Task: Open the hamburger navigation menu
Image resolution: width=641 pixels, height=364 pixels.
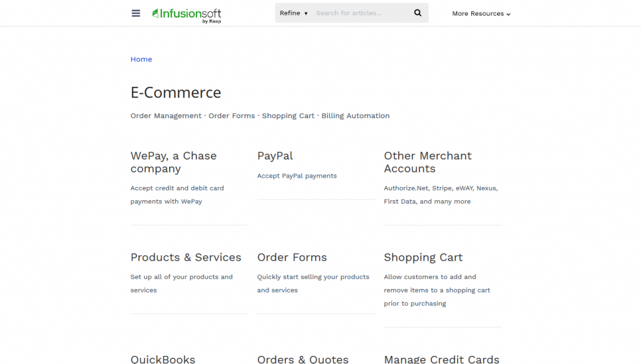Action: 136,13
